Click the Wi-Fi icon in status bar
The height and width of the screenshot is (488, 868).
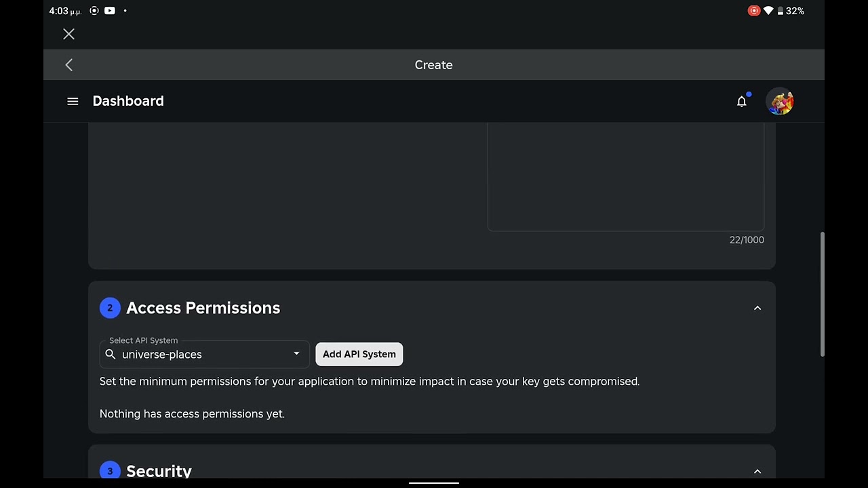pos(768,11)
